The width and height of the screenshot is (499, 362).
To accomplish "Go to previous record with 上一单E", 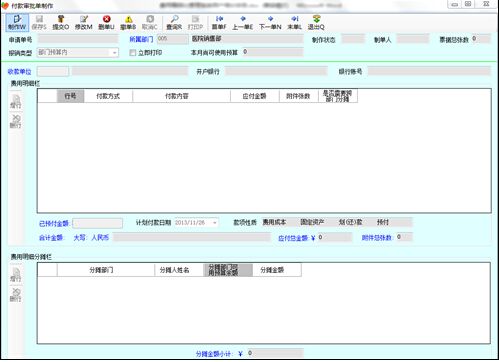I will (x=242, y=23).
